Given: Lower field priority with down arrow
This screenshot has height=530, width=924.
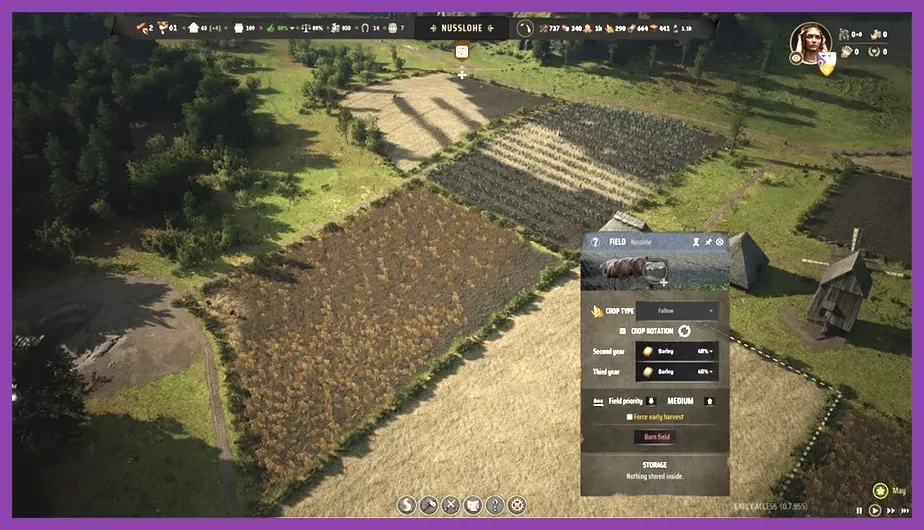Looking at the screenshot, I should click(651, 401).
